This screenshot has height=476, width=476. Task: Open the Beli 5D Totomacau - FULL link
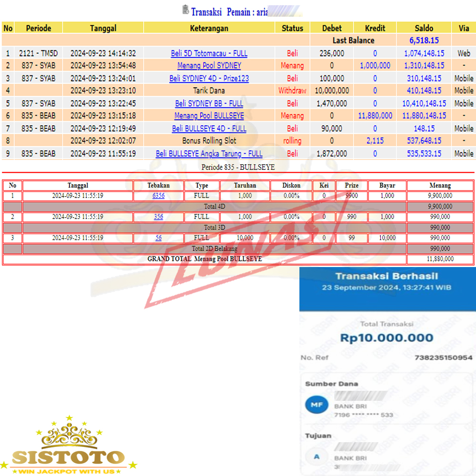point(209,53)
